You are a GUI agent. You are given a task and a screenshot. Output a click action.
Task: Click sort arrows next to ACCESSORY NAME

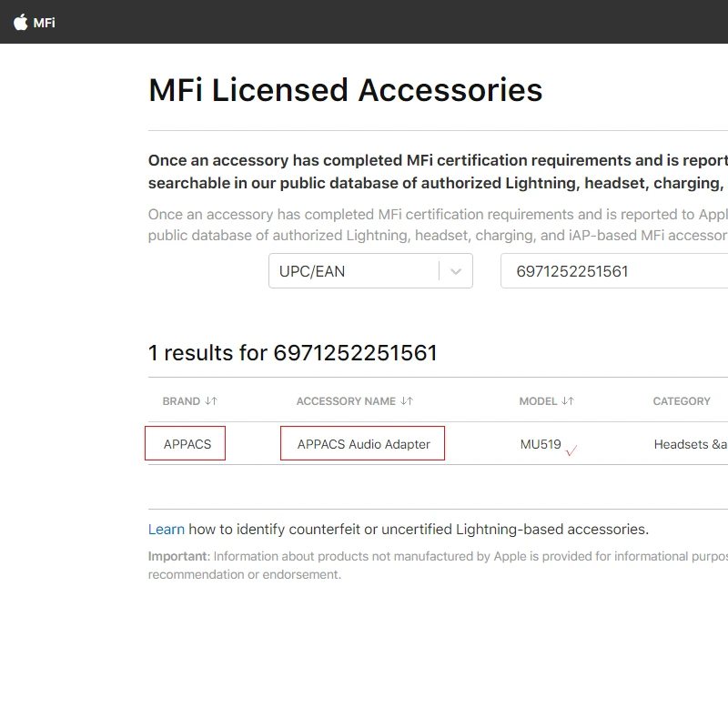point(407,401)
